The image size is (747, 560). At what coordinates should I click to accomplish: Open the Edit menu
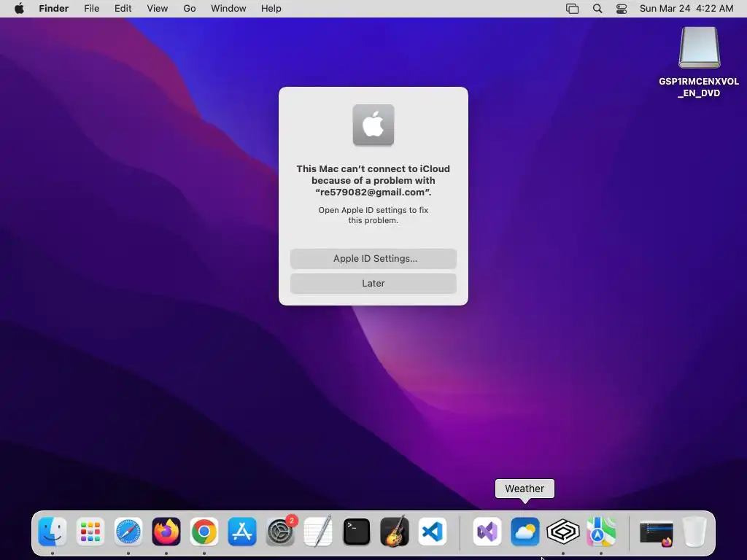click(123, 9)
